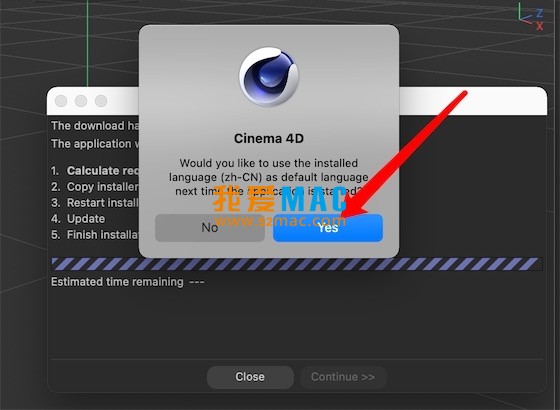Select the 'Calculate' step one entry

tap(95, 171)
